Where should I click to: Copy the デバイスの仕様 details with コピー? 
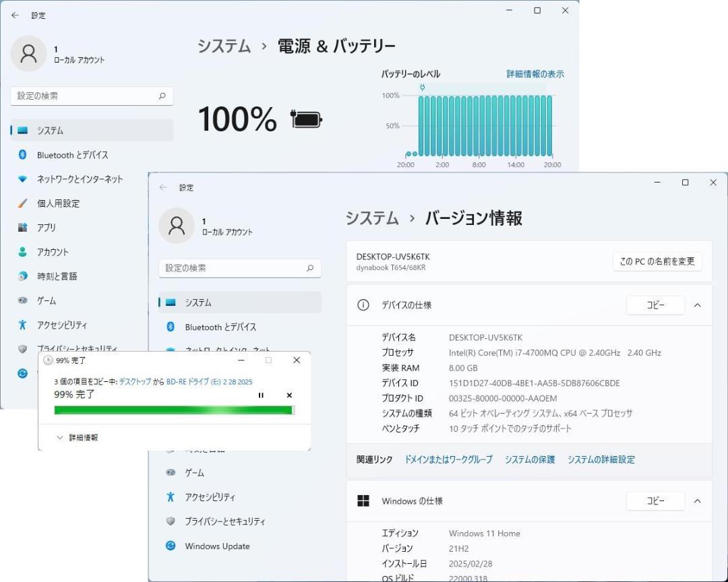click(656, 305)
